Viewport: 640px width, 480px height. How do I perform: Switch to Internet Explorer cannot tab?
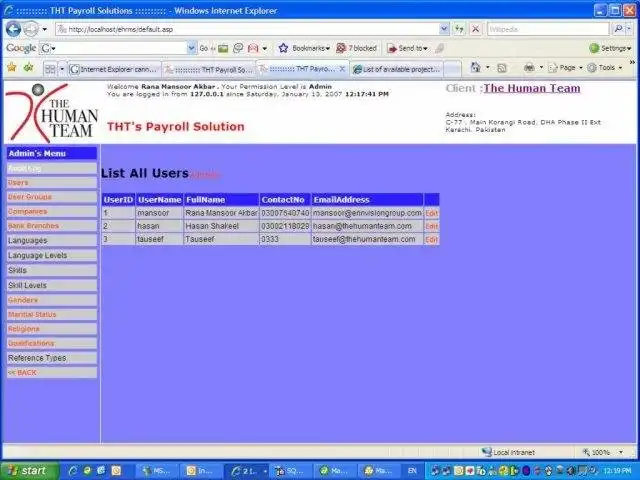114,69
